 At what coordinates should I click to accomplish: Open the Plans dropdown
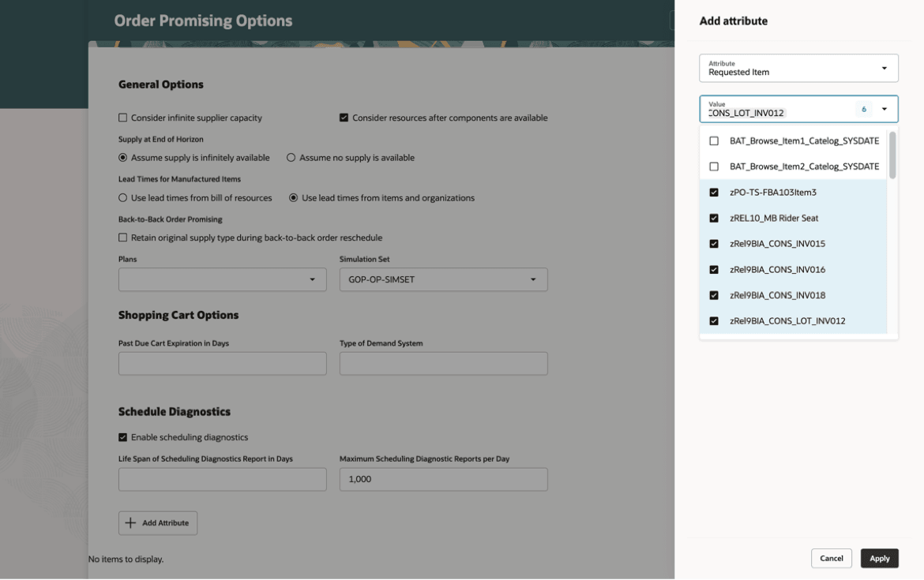[314, 279]
